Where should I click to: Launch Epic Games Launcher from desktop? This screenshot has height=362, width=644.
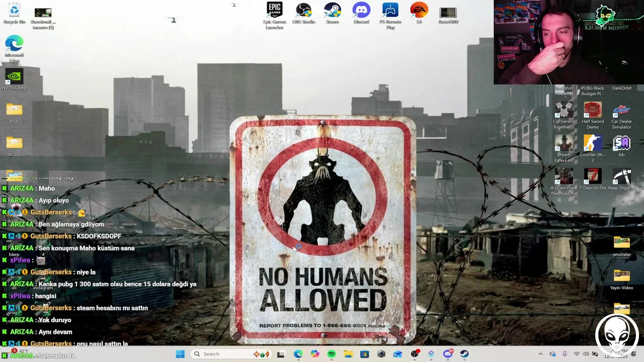[275, 16]
